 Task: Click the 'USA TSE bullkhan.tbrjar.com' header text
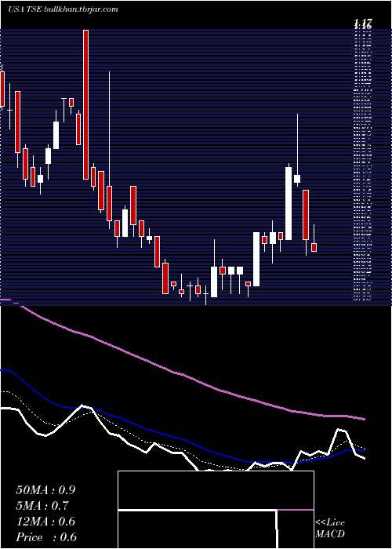click(x=62, y=9)
